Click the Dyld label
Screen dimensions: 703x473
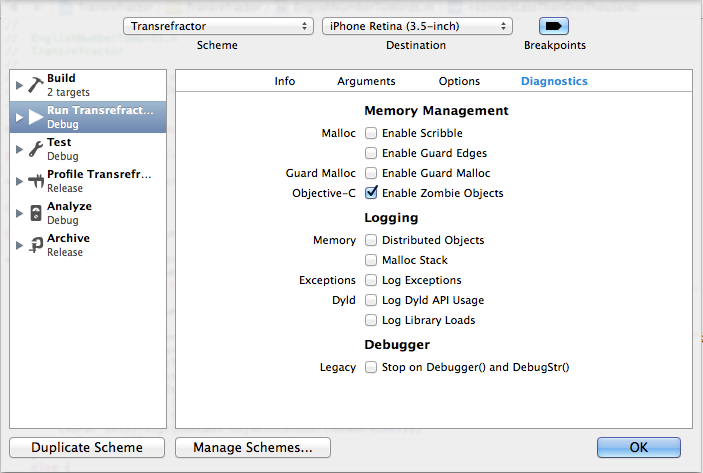343,300
